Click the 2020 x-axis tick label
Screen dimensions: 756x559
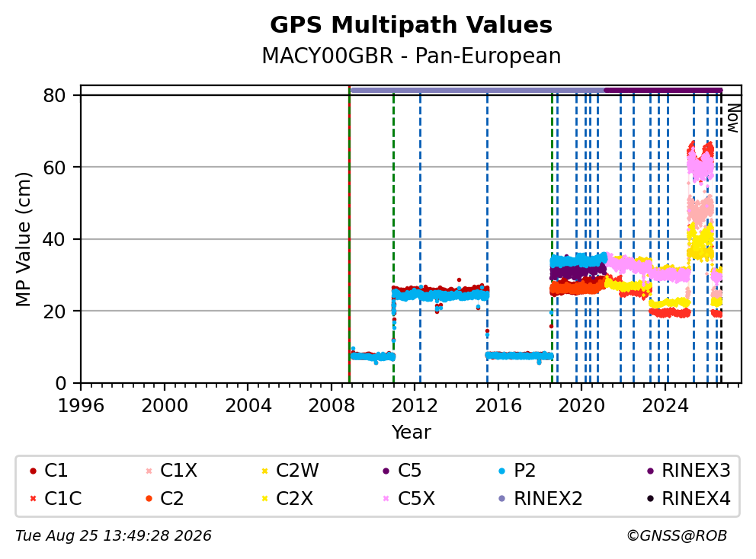[x=581, y=406]
